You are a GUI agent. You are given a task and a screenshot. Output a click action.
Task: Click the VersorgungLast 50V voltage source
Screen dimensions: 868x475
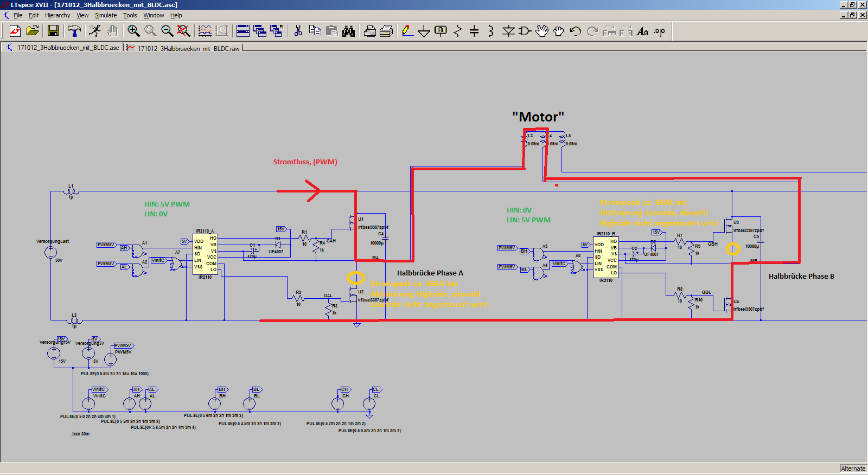pyautogui.click(x=50, y=252)
